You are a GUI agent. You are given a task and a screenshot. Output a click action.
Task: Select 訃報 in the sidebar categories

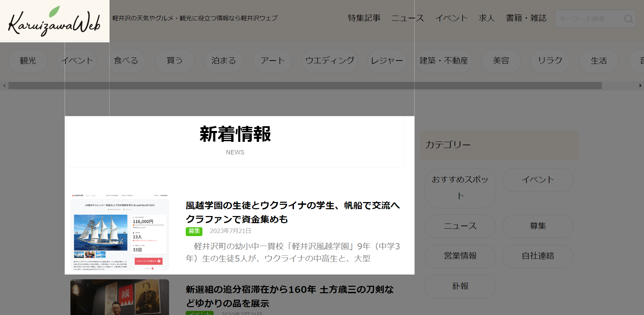[460, 286]
